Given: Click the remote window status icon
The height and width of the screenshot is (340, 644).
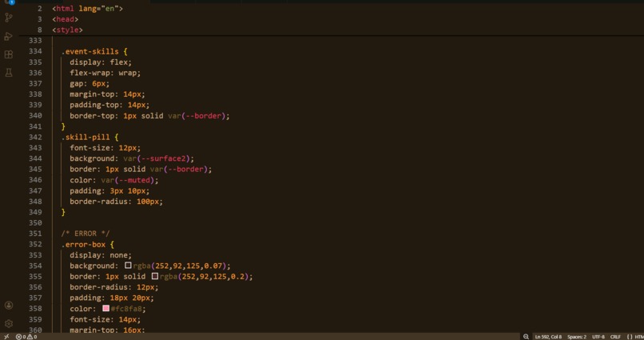Looking at the screenshot, I should point(6,337).
